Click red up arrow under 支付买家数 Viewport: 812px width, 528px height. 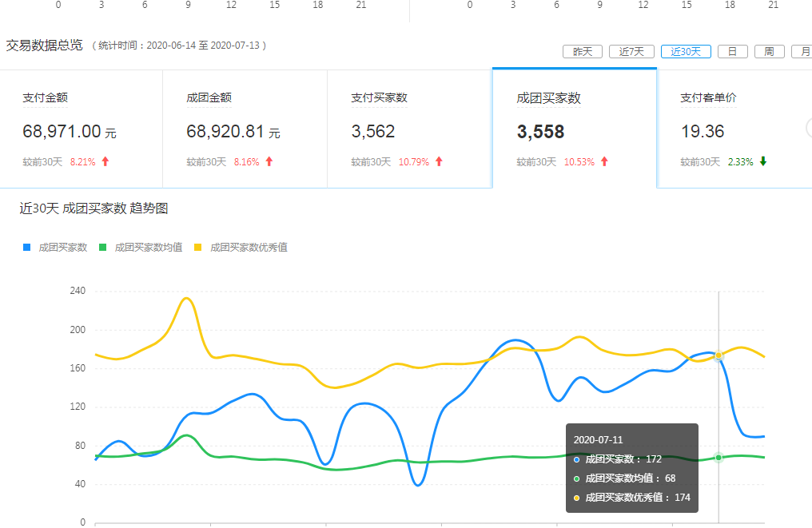pos(439,161)
